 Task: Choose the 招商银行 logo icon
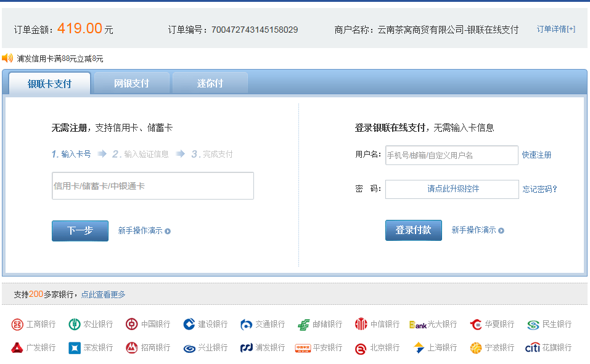(x=131, y=348)
